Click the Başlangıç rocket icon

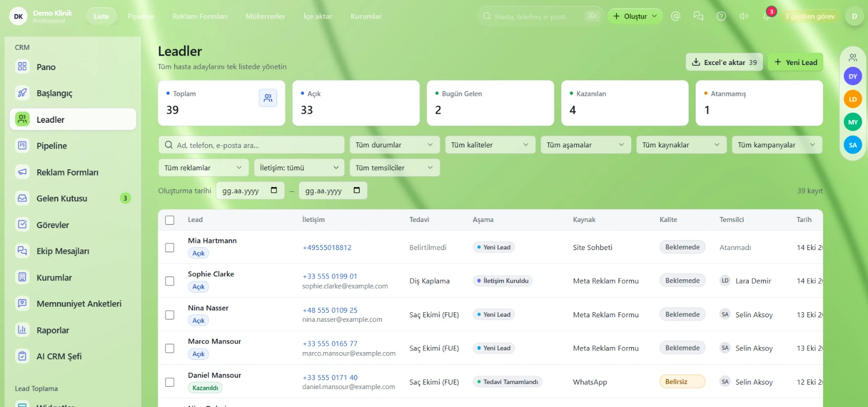(x=22, y=93)
